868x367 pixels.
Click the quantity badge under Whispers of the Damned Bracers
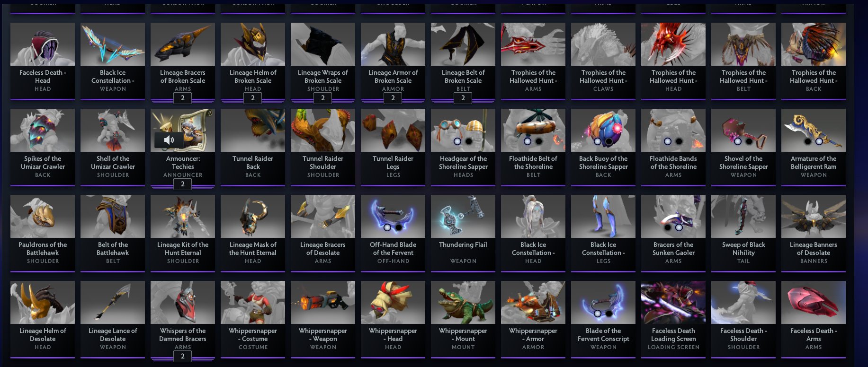tap(183, 356)
